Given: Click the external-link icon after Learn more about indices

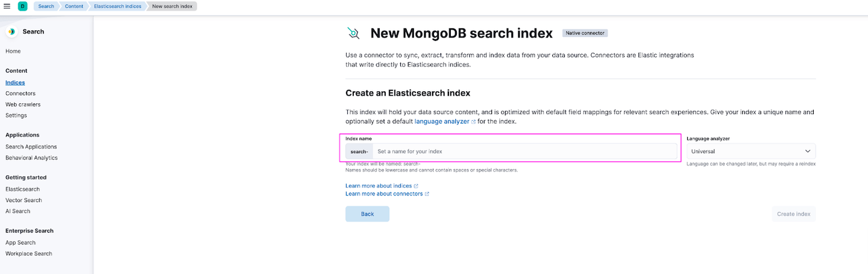Looking at the screenshot, I should [416, 186].
